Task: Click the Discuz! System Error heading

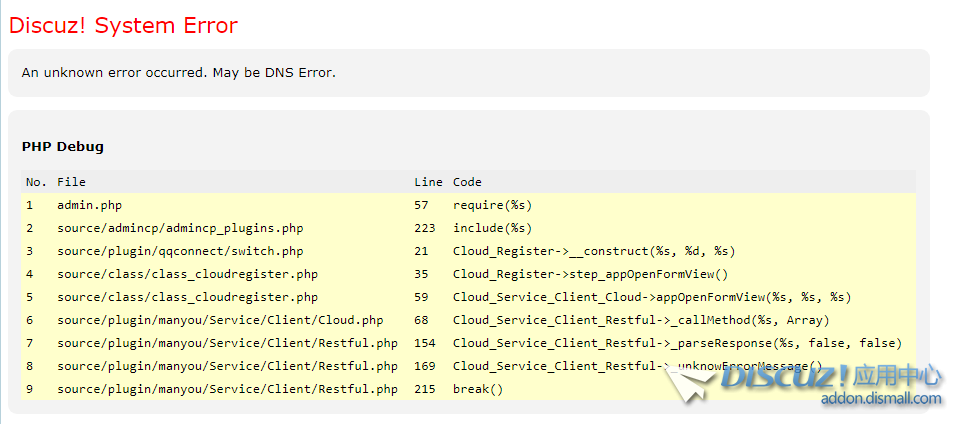Action: coord(123,26)
